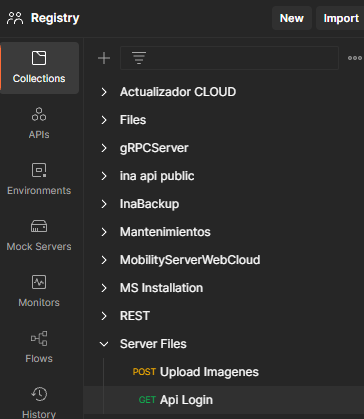Expand the Files collection chevron
The image size is (364, 419).
click(104, 120)
